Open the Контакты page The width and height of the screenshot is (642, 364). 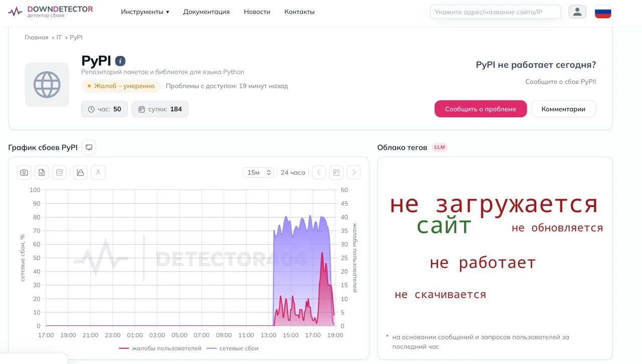pyautogui.click(x=299, y=12)
